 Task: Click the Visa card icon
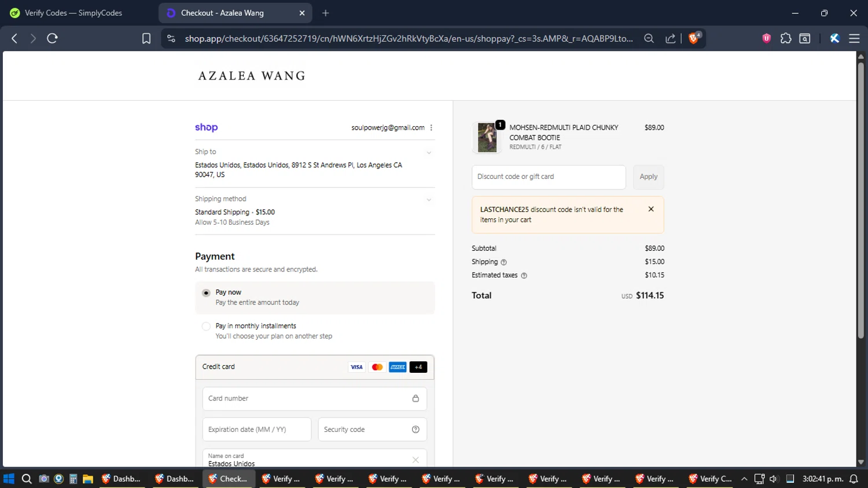pos(356,367)
